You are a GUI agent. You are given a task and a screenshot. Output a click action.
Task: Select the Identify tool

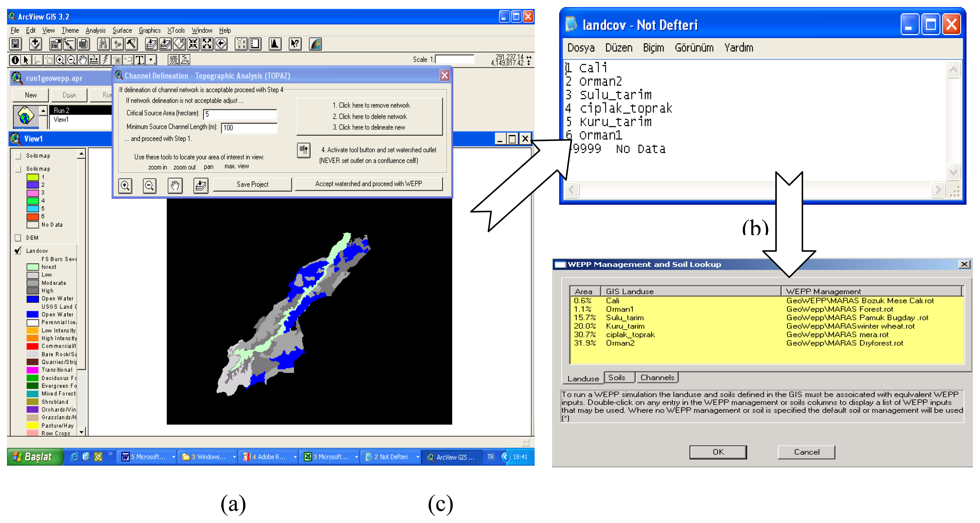tap(15, 60)
